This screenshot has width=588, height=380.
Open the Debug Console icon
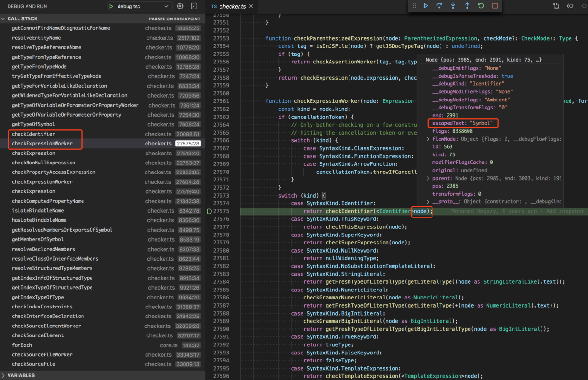(194, 6)
